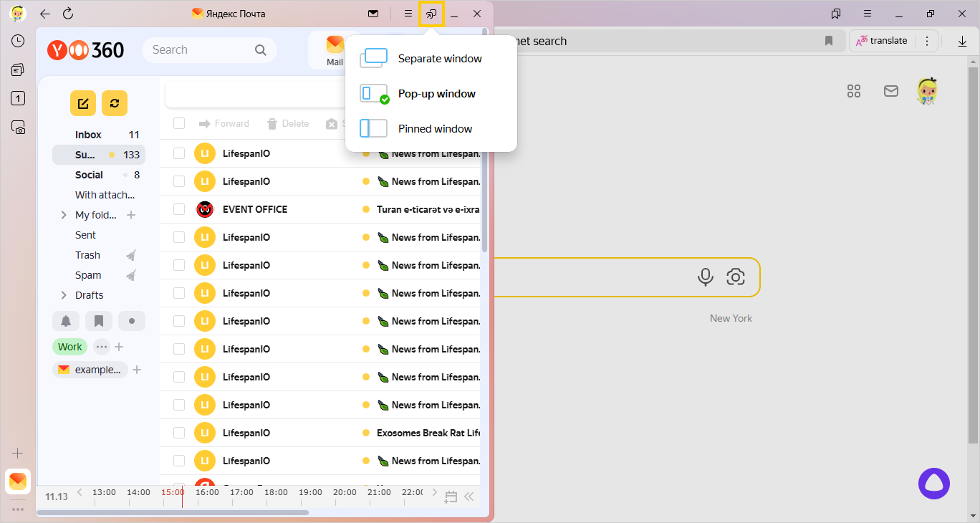Viewport: 980px width, 523px height.
Task: Click the compose new email icon
Action: point(82,103)
